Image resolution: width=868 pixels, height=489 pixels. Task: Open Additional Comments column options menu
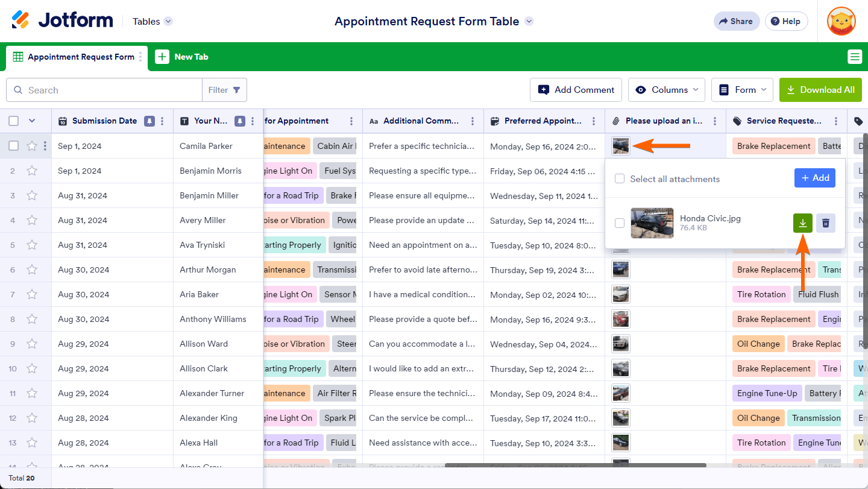473,121
